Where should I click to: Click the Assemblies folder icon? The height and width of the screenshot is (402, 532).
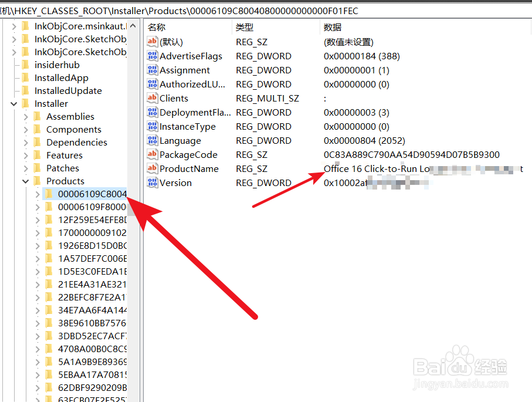(38, 116)
